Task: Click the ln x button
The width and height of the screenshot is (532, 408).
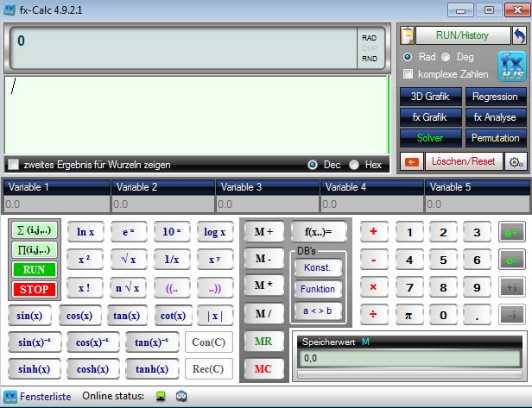Action: coord(85,232)
